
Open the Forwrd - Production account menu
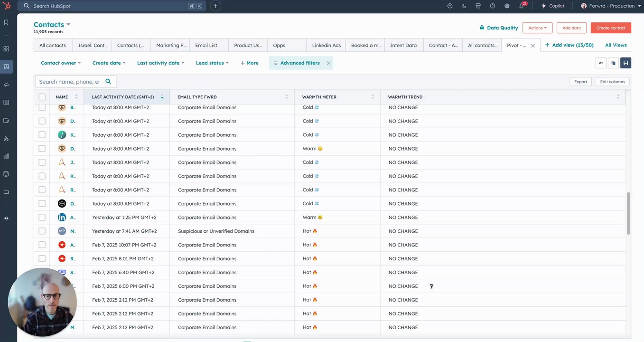610,6
